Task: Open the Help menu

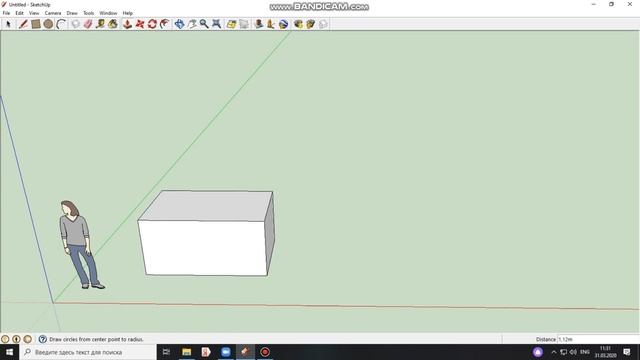Action: (x=128, y=13)
